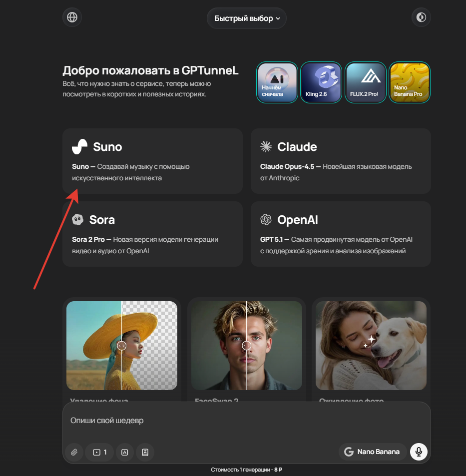
Task: Click the Sora cloud logo icon
Action: 78,219
